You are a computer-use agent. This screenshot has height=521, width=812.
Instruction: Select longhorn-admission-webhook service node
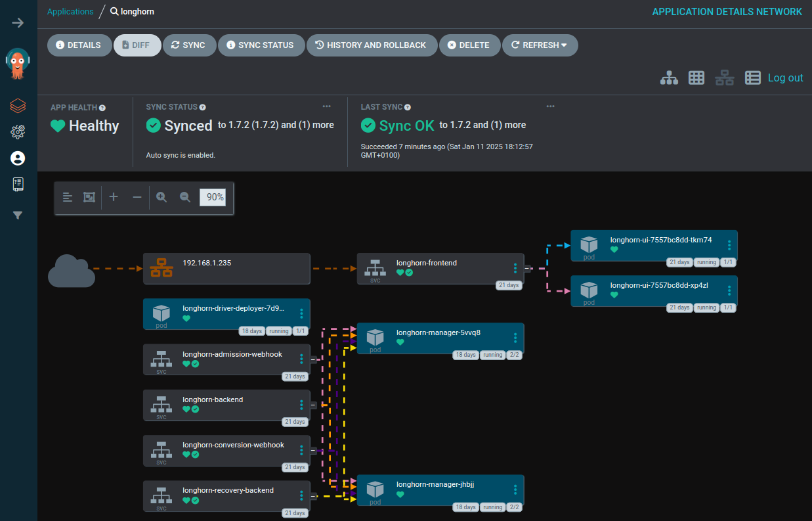[x=226, y=359]
